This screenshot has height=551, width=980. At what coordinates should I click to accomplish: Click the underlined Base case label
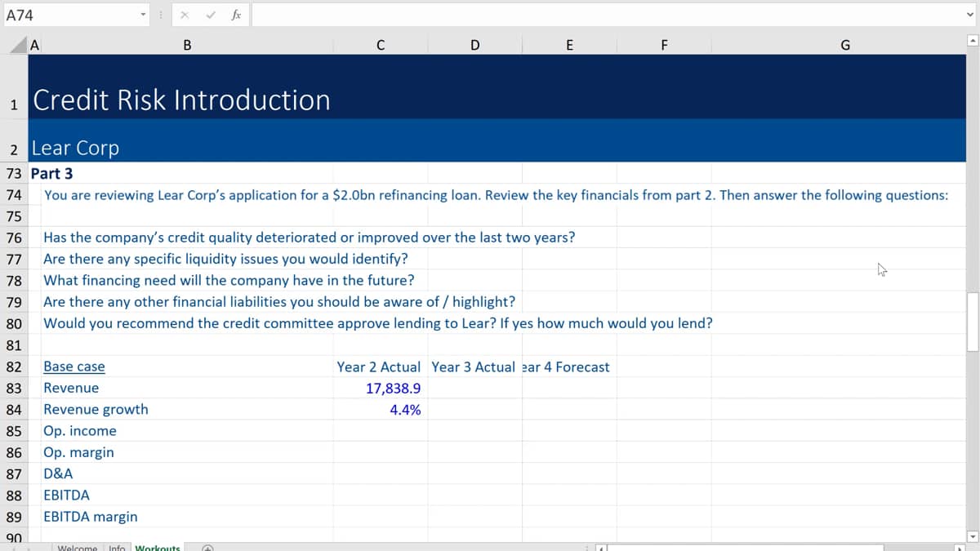[x=73, y=367]
